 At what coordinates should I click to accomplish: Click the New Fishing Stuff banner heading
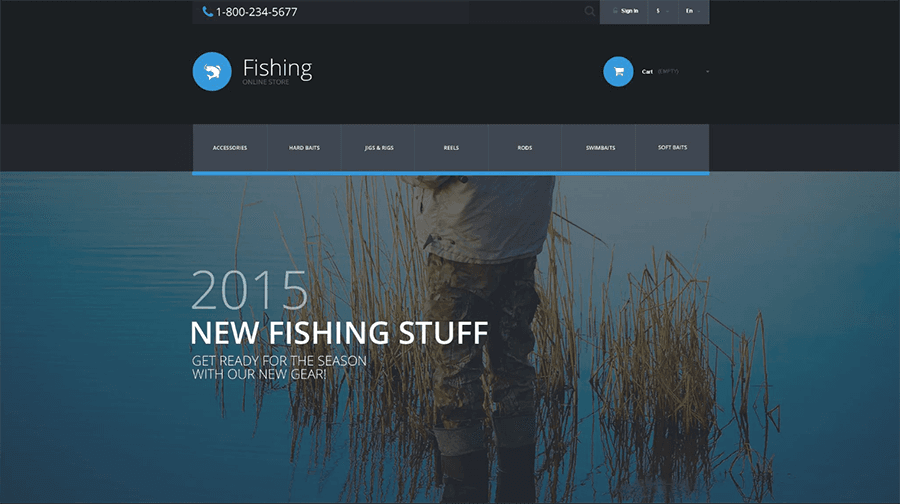pyautogui.click(x=339, y=333)
